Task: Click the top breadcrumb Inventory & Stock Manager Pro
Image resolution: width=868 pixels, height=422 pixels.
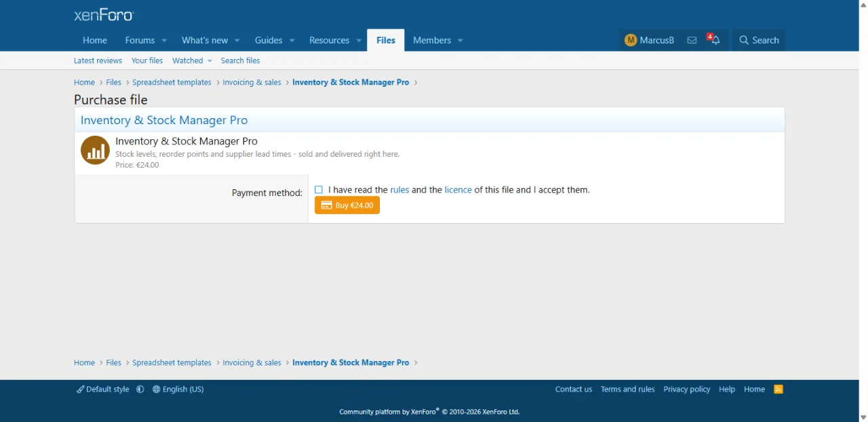Action: (x=351, y=82)
